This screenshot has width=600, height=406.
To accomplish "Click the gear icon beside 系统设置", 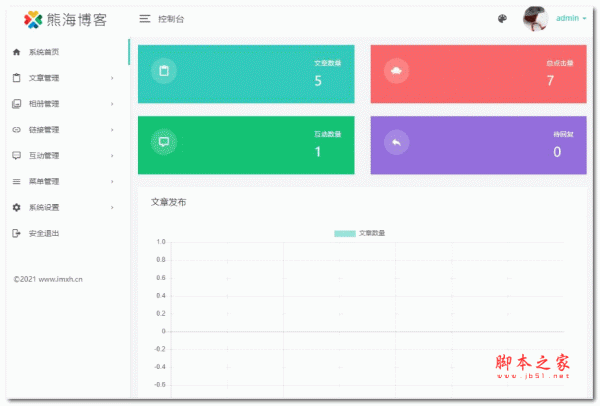I will [16, 207].
